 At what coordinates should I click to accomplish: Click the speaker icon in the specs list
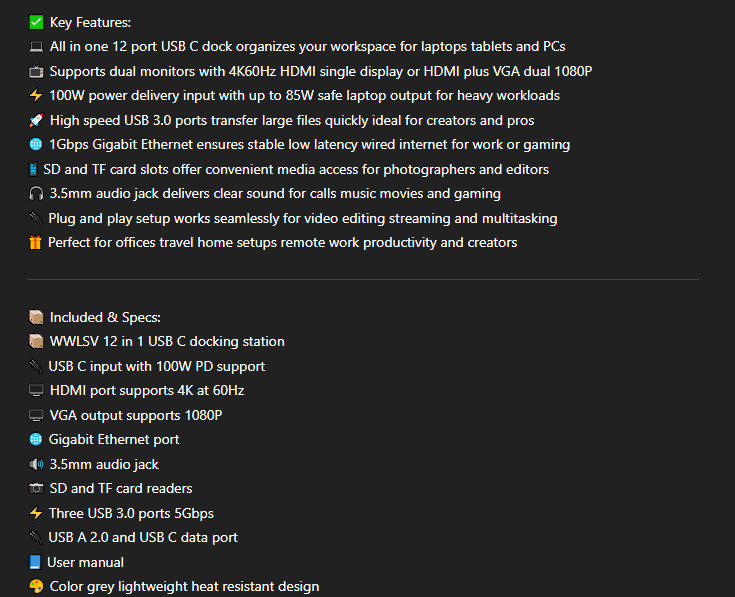click(x=36, y=464)
